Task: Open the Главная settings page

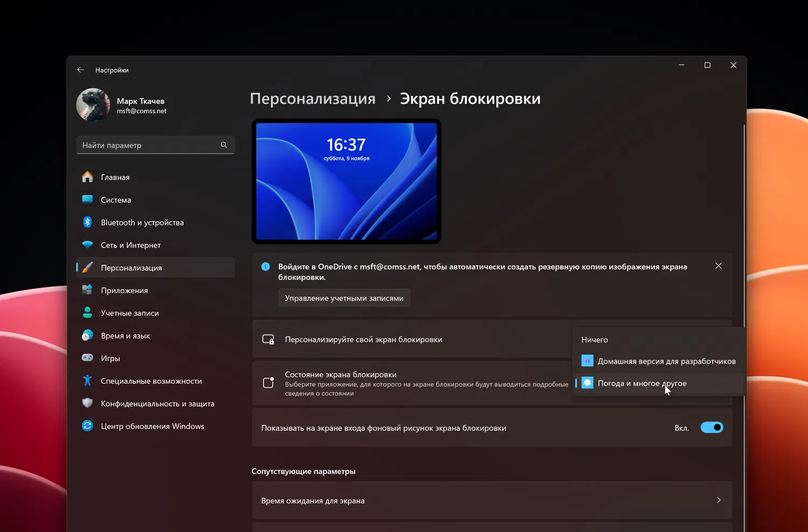Action: coord(155,177)
